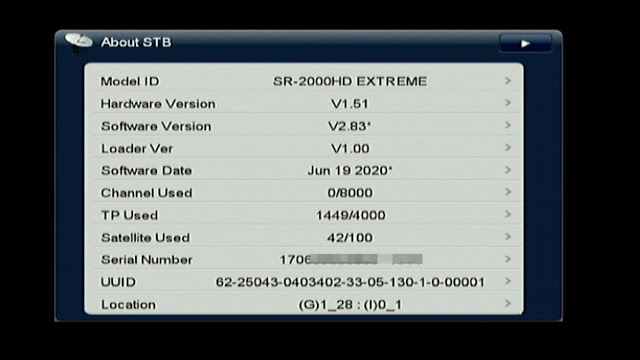
Task: Click the satellite dish icon beside About STB
Action: [78, 43]
